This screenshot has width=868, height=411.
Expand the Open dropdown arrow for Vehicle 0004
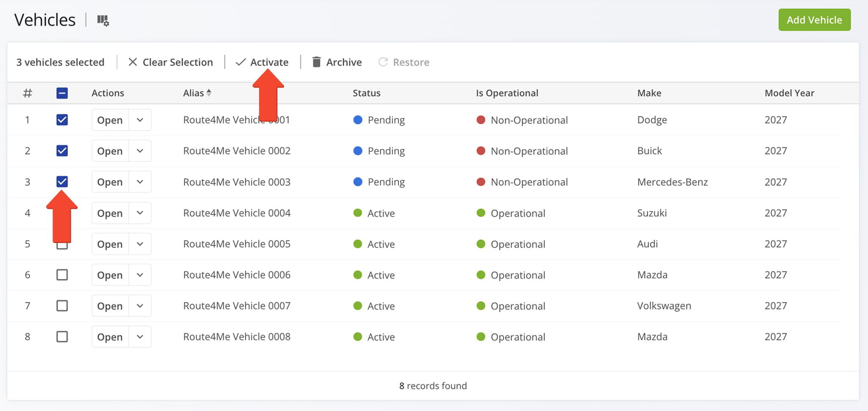(140, 213)
